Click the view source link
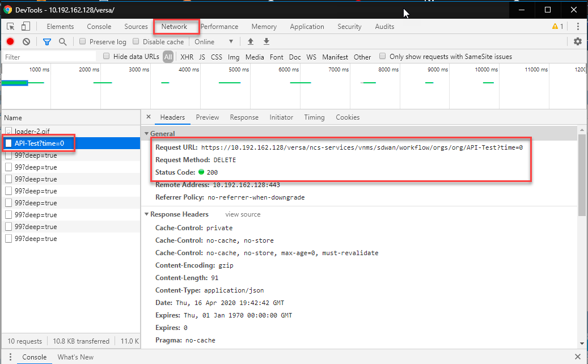This screenshot has height=364, width=588. click(x=243, y=214)
